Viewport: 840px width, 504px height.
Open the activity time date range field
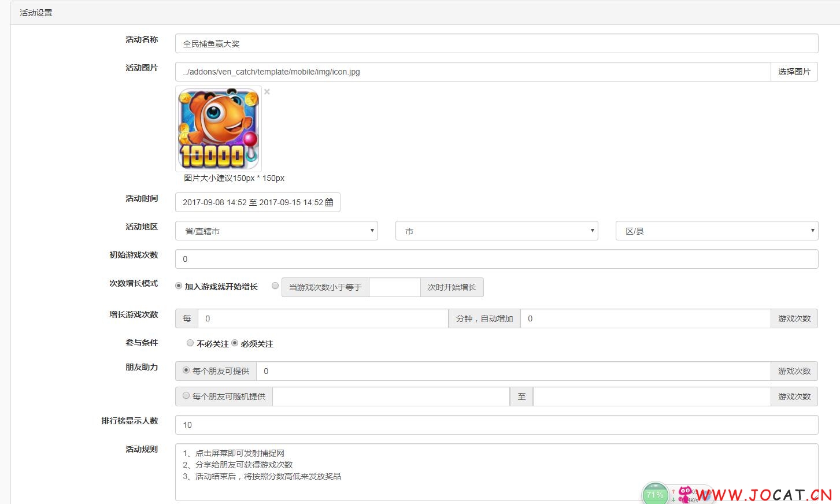coord(258,202)
